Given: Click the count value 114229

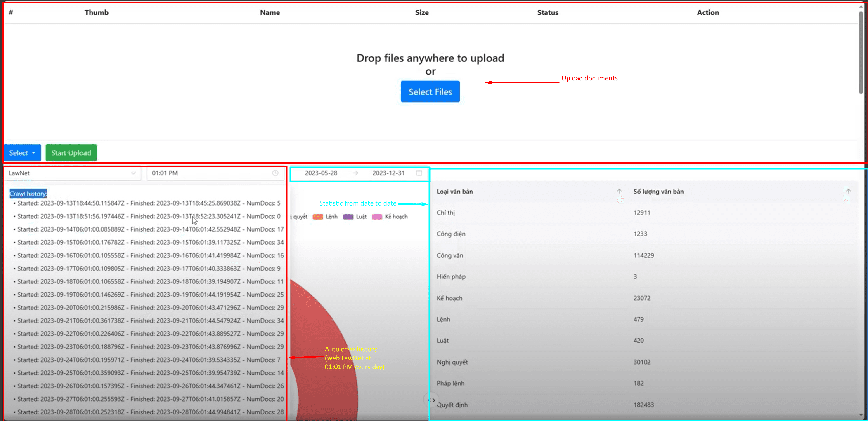Looking at the screenshot, I should tap(643, 255).
